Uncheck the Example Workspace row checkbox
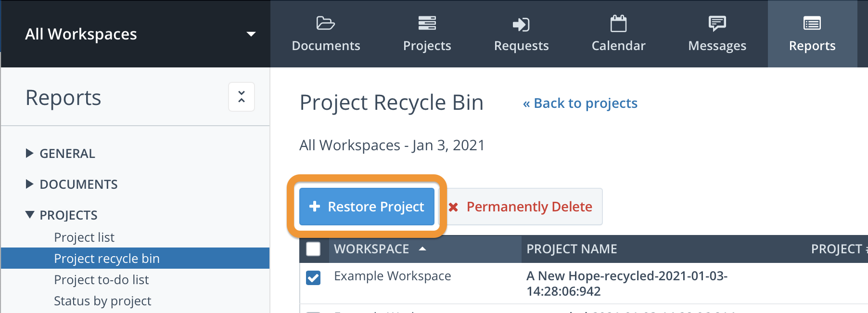 click(313, 277)
